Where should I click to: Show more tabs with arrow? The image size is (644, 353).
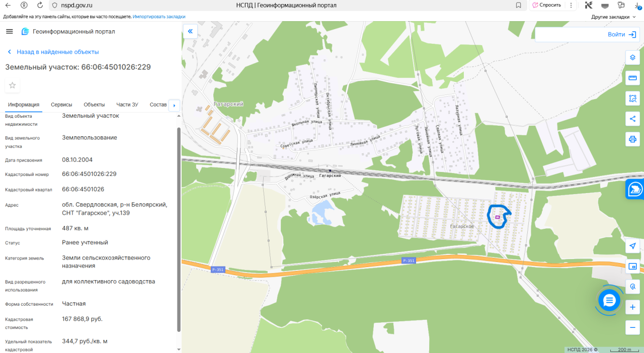point(174,105)
